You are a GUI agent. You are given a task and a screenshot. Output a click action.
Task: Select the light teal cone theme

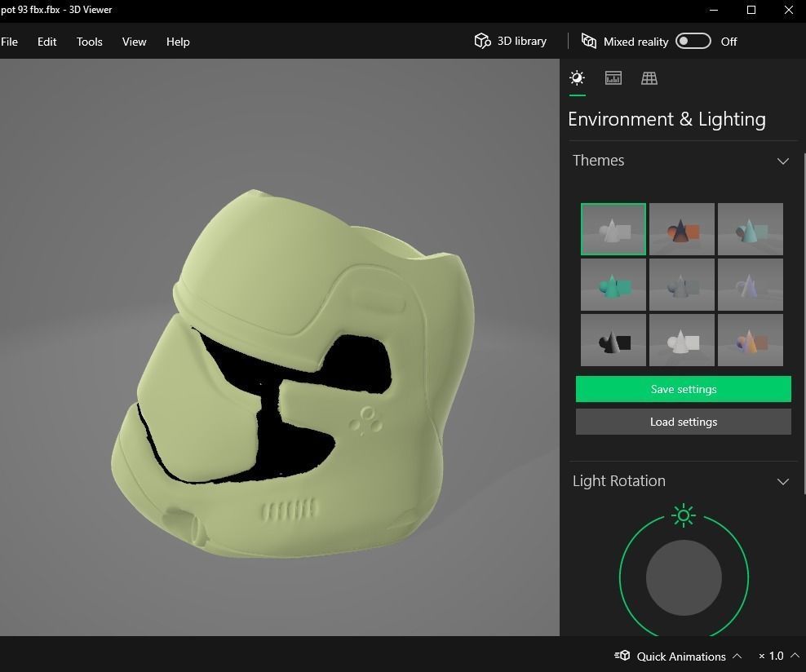pos(751,229)
